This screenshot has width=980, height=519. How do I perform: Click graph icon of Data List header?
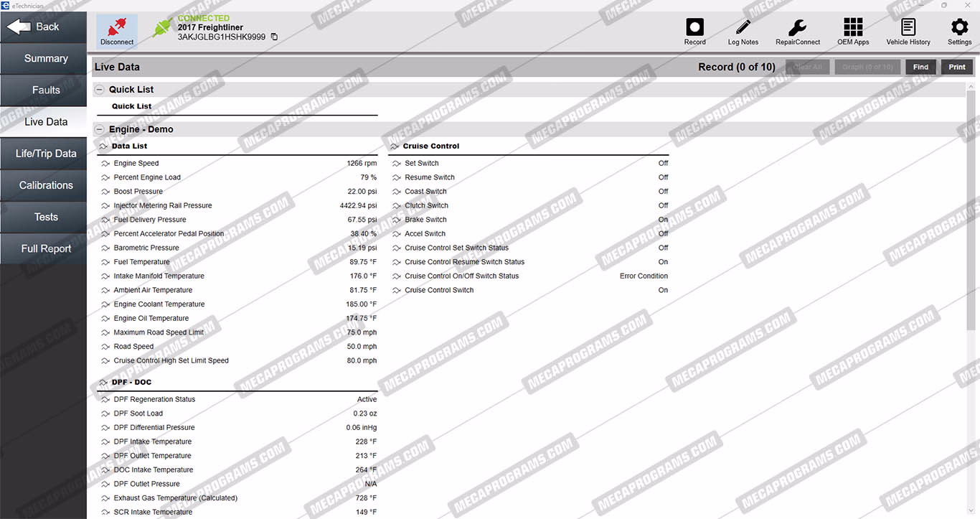point(103,146)
